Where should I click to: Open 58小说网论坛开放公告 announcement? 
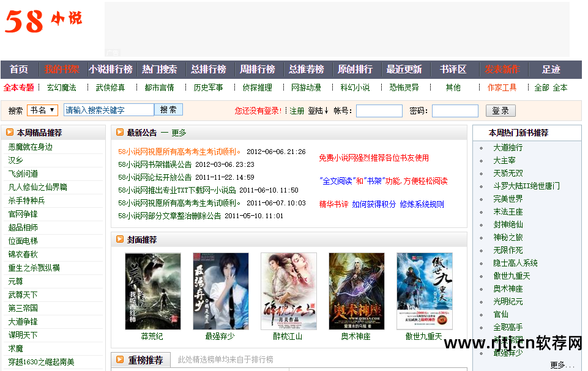(155, 177)
